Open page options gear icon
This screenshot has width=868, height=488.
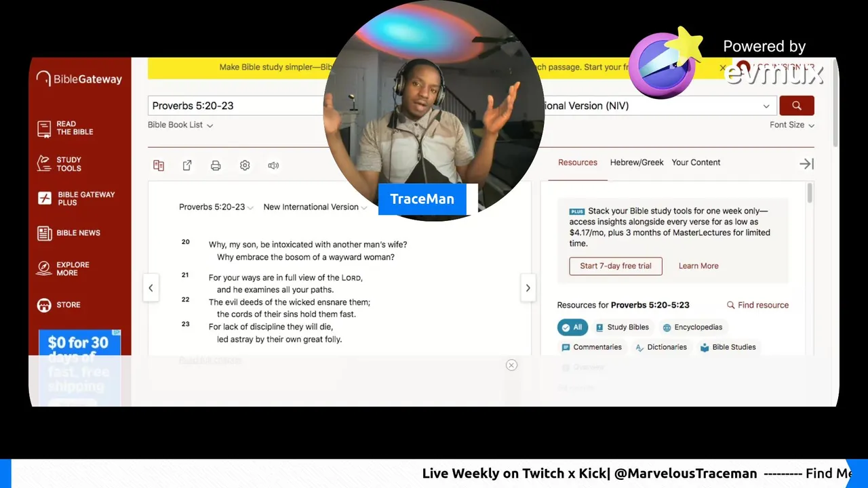coord(245,165)
